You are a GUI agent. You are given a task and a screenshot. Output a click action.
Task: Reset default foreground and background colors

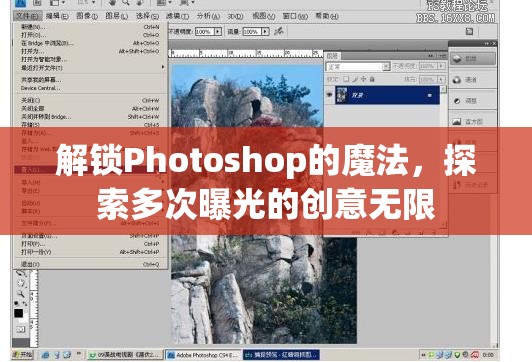[x=16, y=303]
